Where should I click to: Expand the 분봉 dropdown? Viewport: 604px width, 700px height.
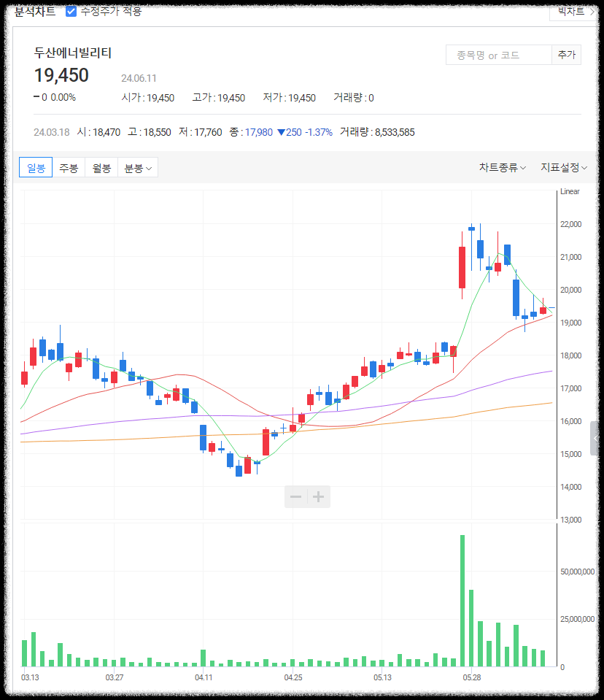pyautogui.click(x=138, y=168)
